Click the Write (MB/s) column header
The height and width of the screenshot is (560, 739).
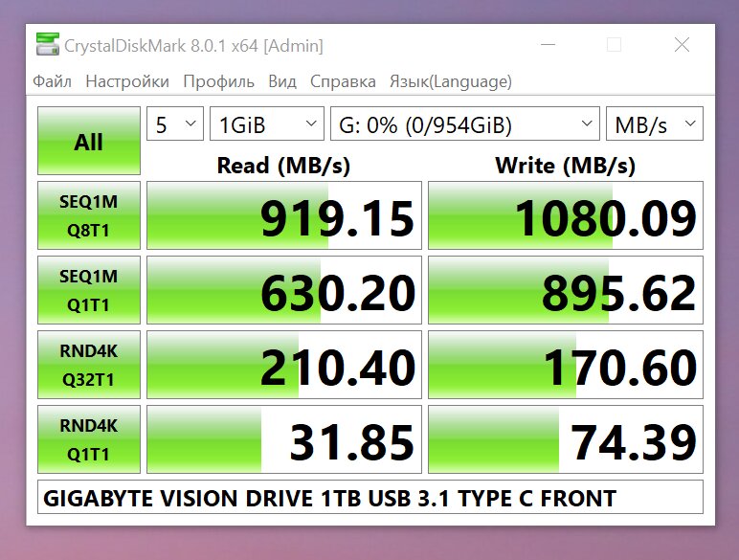[565, 166]
